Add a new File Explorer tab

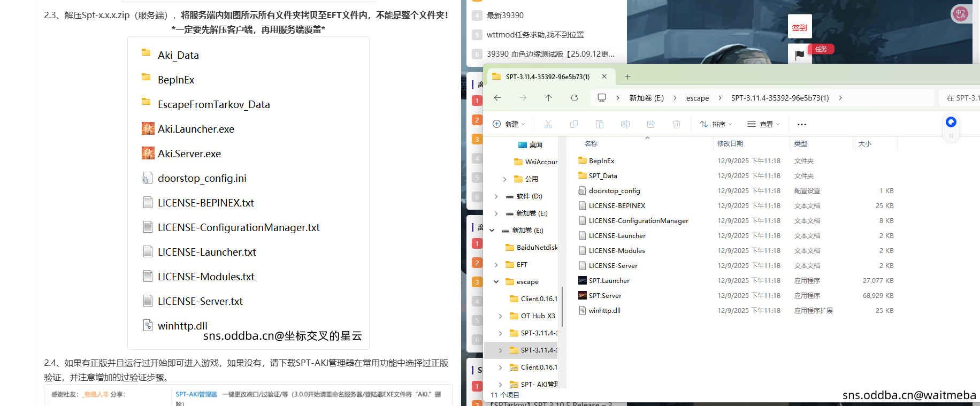coord(628,76)
